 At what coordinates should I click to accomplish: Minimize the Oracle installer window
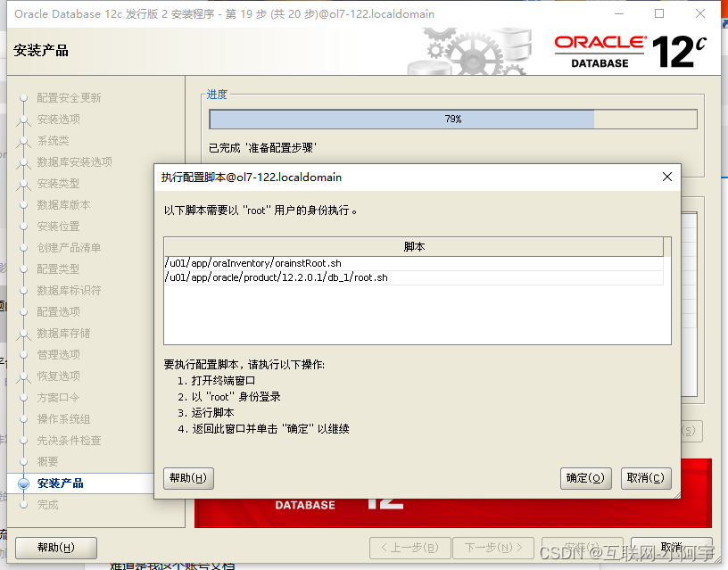click(619, 14)
